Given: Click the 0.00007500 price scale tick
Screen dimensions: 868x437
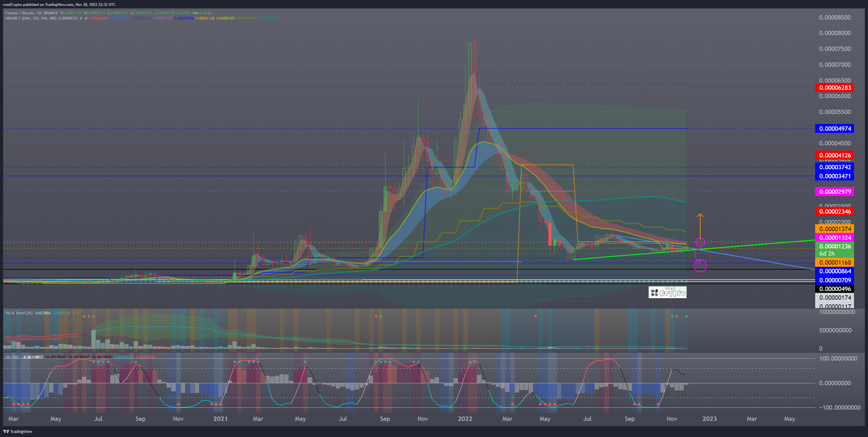Looking at the screenshot, I should [x=835, y=49].
